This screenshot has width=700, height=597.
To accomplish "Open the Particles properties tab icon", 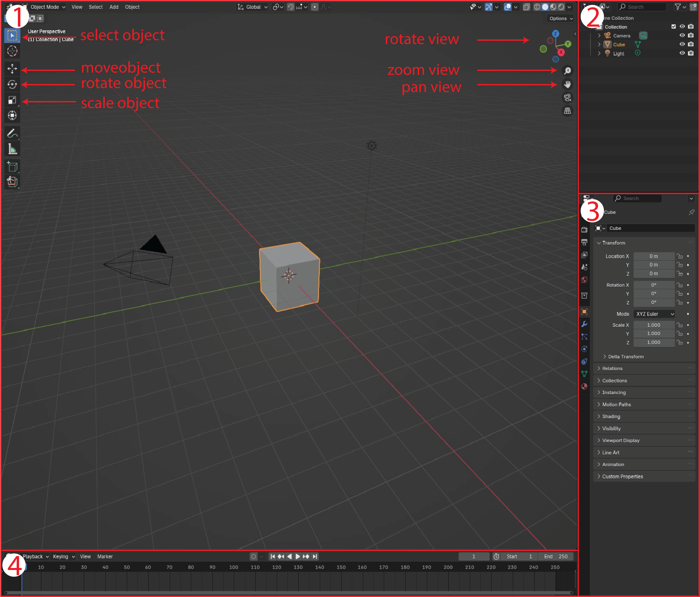I will click(584, 337).
